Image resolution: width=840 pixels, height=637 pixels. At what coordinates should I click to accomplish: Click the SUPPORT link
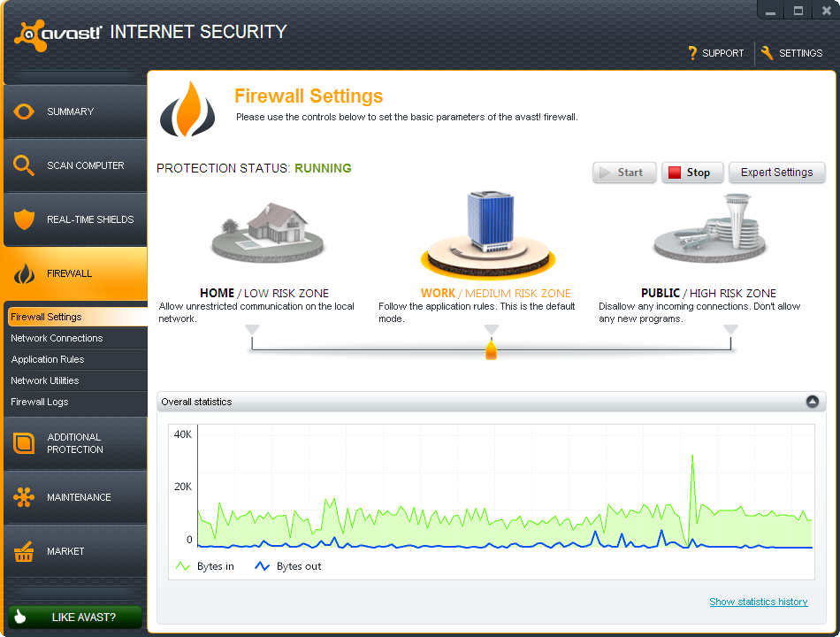point(722,53)
